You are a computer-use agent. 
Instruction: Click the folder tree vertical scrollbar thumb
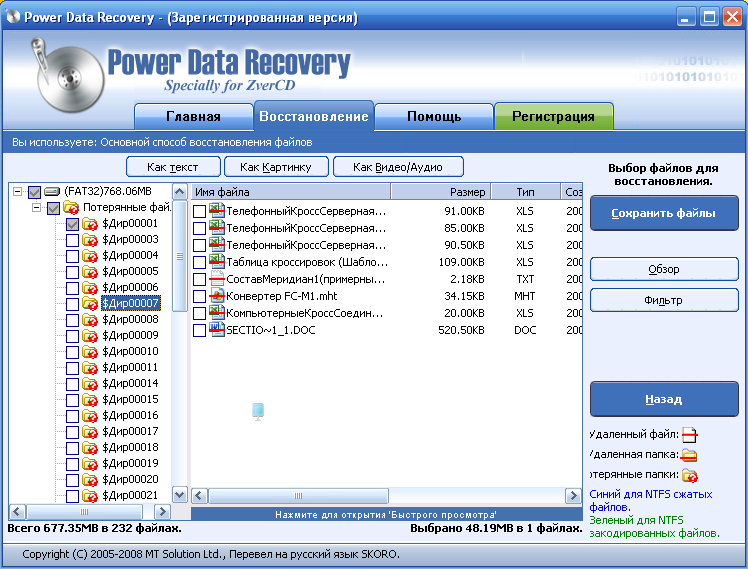click(x=180, y=256)
